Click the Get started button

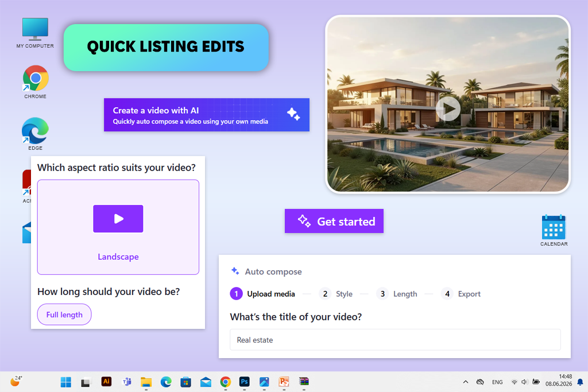[334, 221]
